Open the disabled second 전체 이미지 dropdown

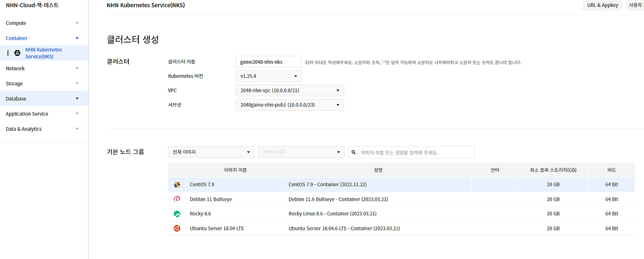click(301, 152)
